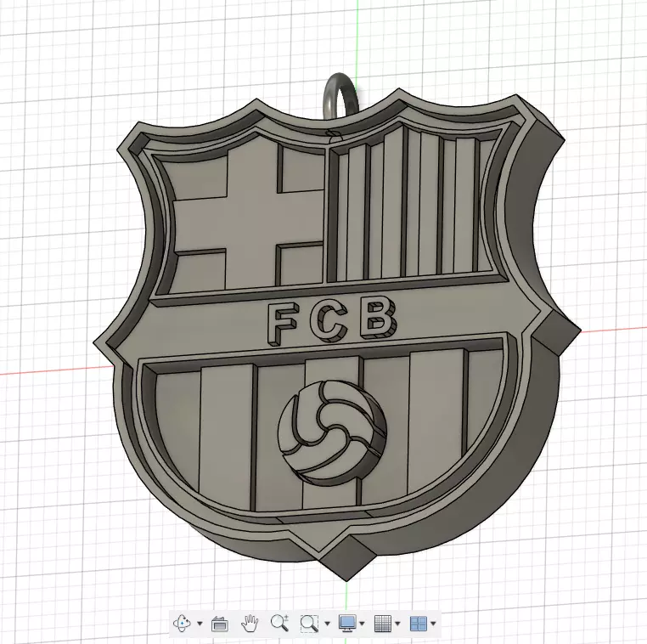Image resolution: width=647 pixels, height=644 pixels.
Task: Open the Orbit tool dropdown arrow
Action: (200, 624)
